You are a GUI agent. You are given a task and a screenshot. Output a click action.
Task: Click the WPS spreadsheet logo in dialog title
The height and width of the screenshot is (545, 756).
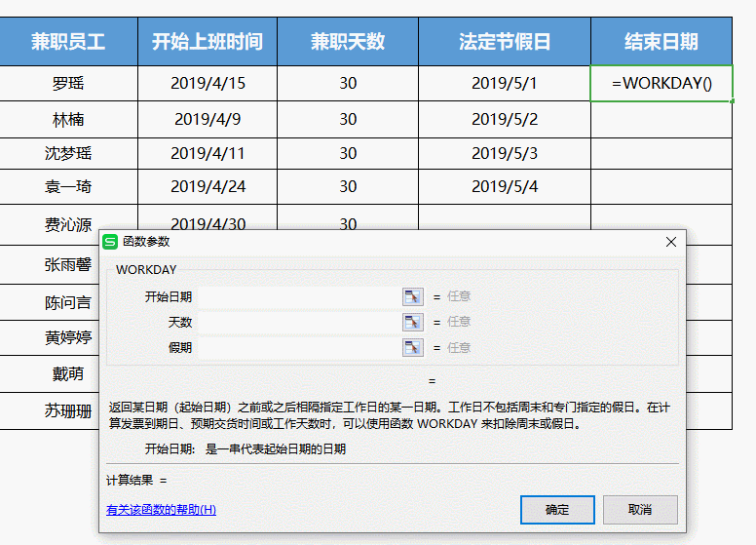click(x=111, y=242)
